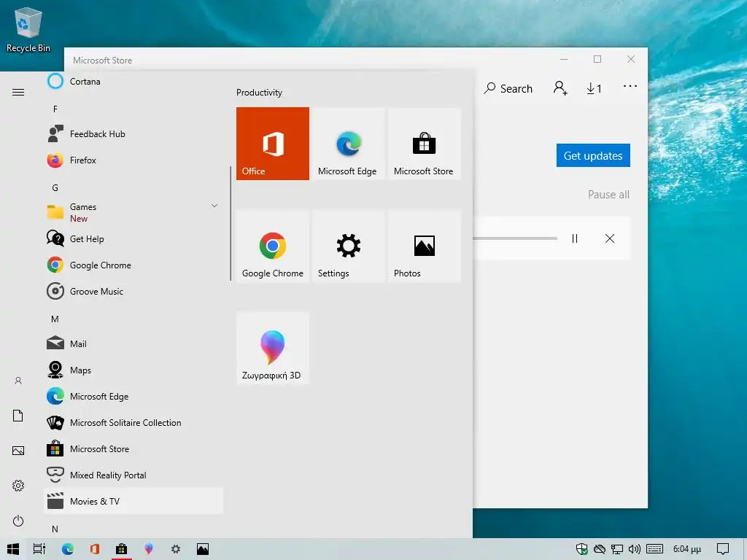Open Microsoft Store from the app list

pyautogui.click(x=133, y=448)
